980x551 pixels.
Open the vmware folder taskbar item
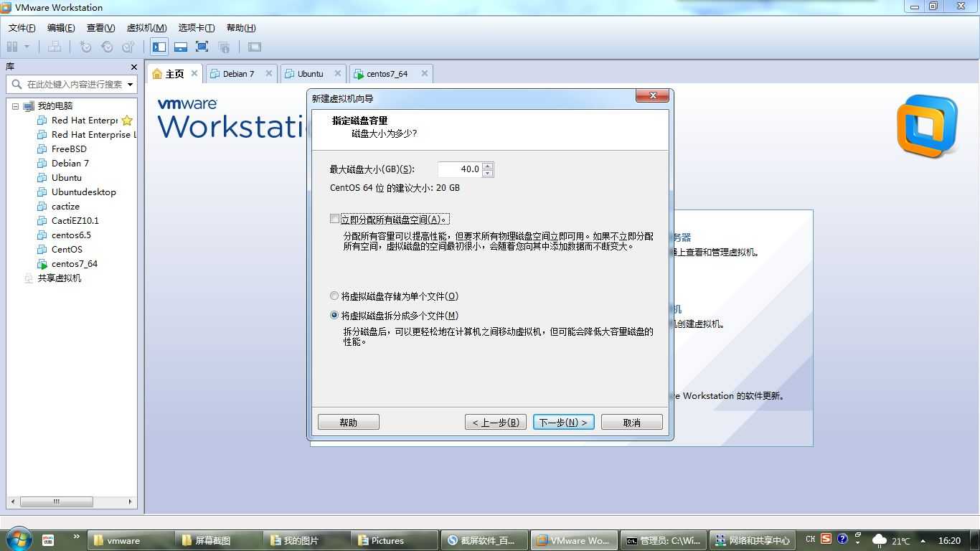point(130,540)
